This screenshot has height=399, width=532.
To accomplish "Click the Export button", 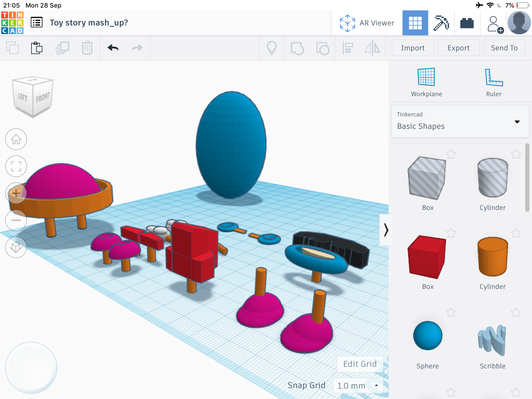I will (x=458, y=48).
